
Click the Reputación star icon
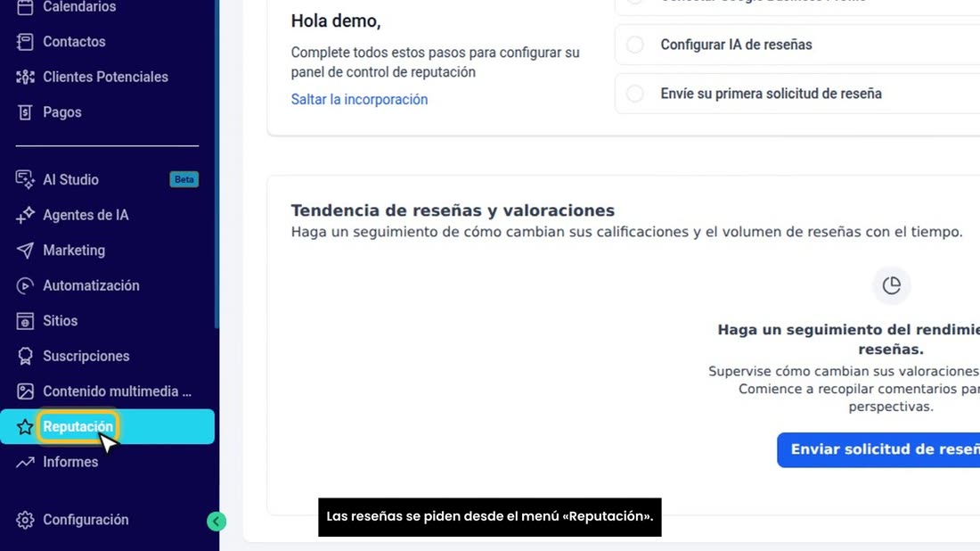(25, 427)
